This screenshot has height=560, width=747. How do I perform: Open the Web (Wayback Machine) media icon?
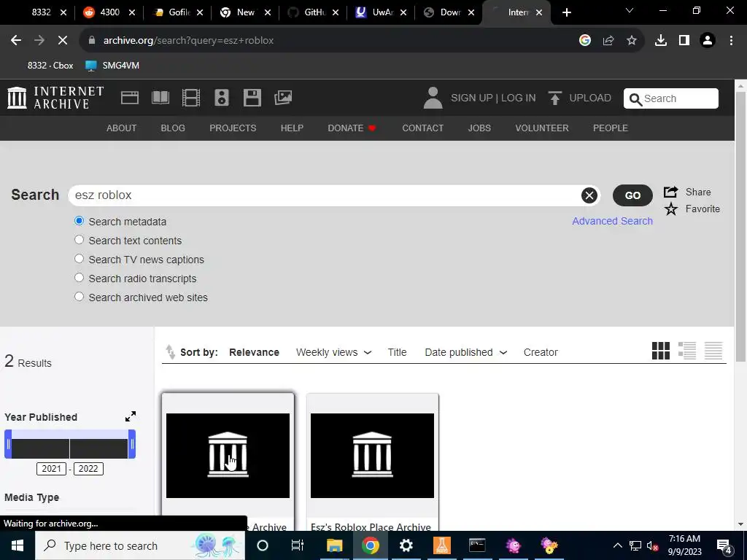(x=130, y=98)
